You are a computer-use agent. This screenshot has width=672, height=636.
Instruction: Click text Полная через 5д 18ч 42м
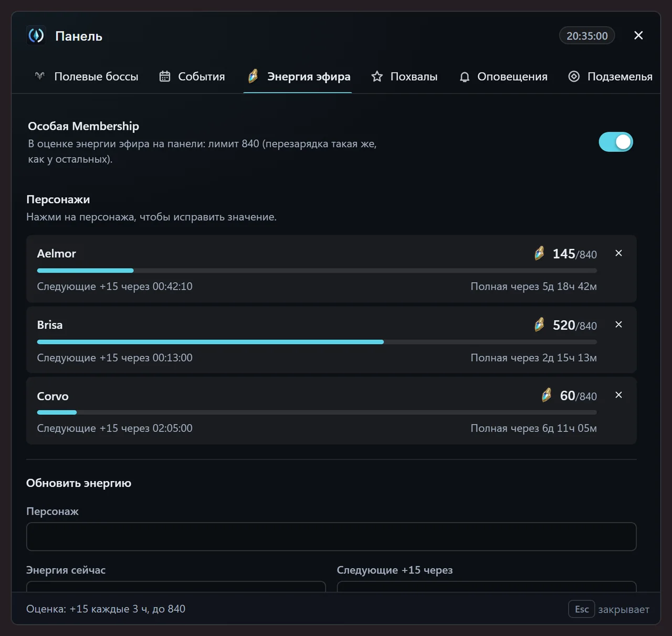[533, 286]
